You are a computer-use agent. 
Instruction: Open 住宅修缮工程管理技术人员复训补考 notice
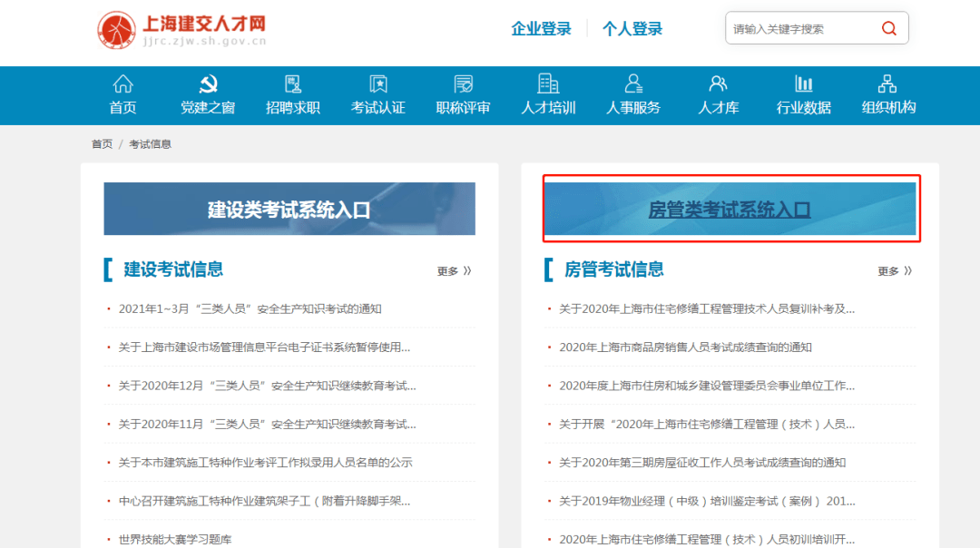707,308
